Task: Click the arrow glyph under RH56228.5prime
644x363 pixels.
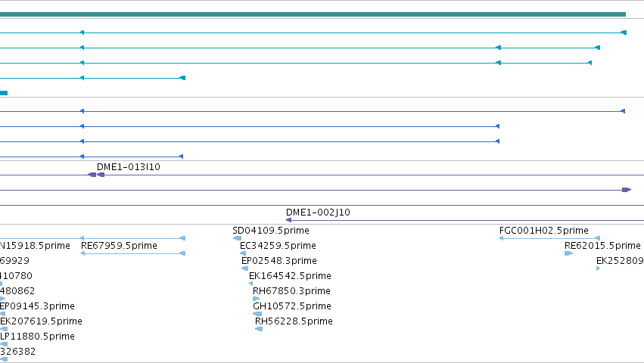Action: (x=259, y=329)
